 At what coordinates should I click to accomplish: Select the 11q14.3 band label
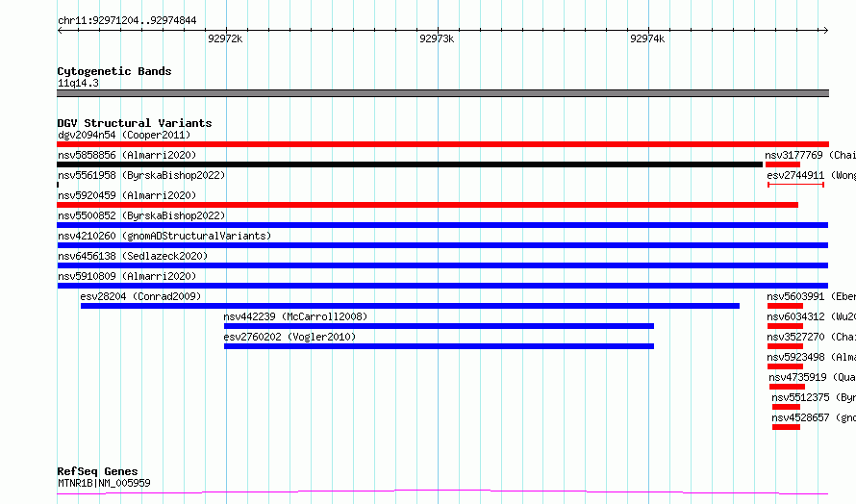78,83
